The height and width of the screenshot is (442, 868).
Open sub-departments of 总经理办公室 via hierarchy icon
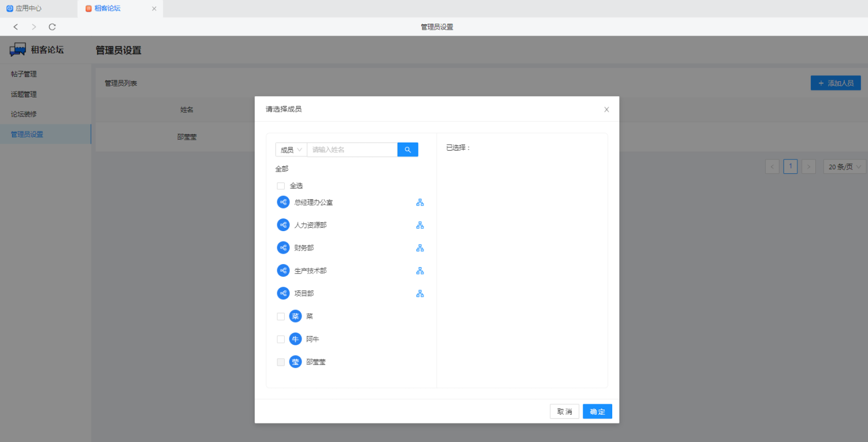420,202
